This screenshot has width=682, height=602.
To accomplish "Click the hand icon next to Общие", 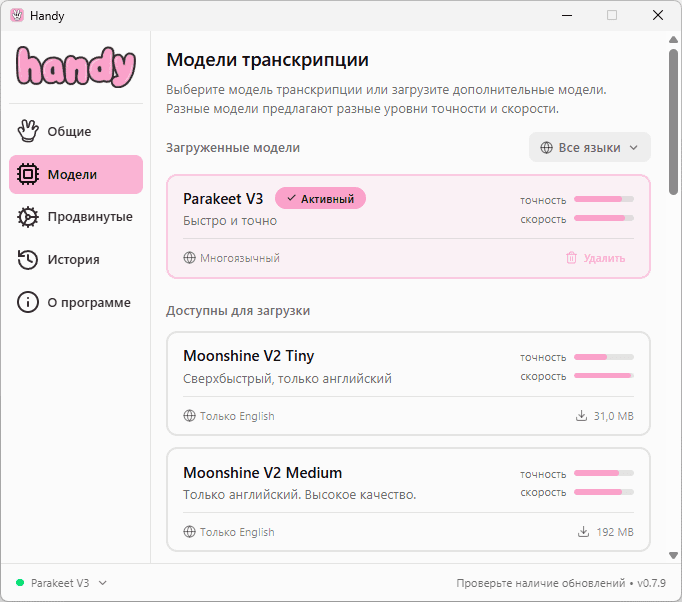I will click(28, 131).
